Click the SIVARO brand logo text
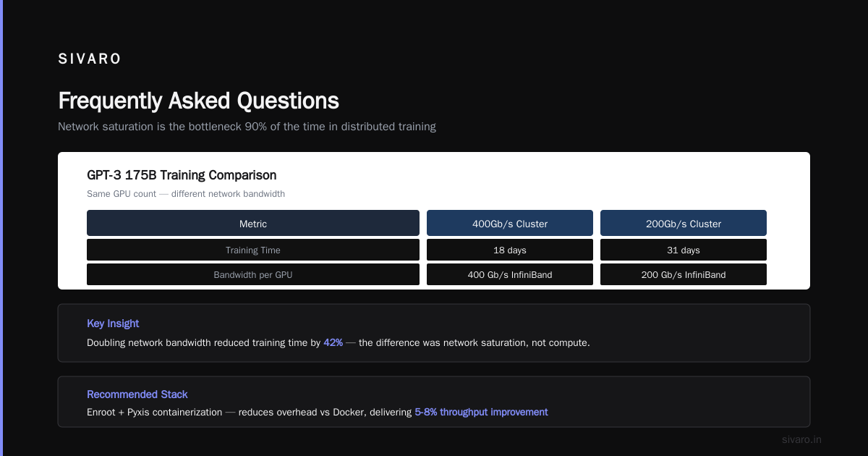The width and height of the screenshot is (868, 456). (x=90, y=59)
